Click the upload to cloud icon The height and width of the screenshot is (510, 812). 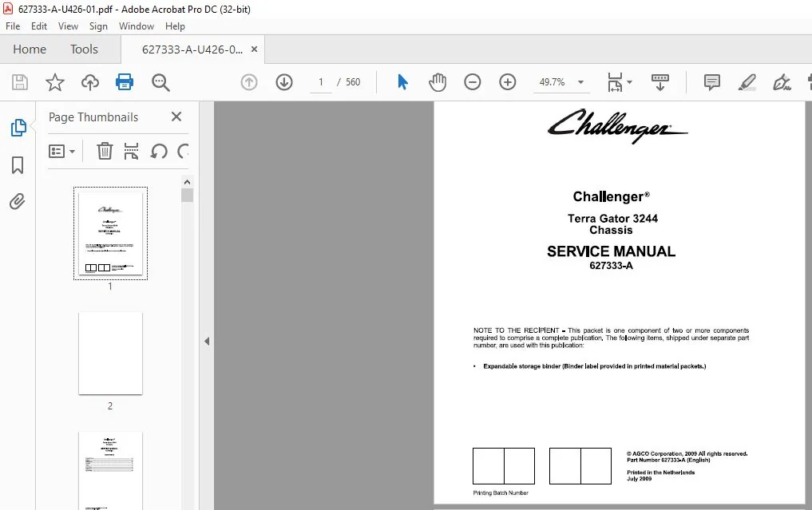[x=90, y=82]
